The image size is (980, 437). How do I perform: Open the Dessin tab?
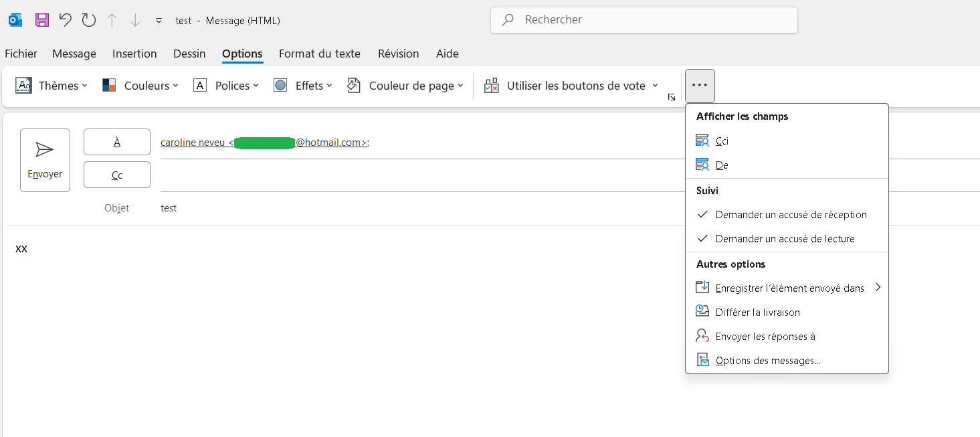click(189, 54)
